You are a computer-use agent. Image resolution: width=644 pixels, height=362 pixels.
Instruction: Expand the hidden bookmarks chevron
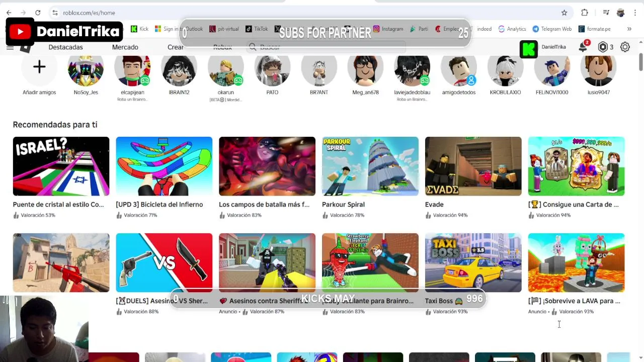629,29
